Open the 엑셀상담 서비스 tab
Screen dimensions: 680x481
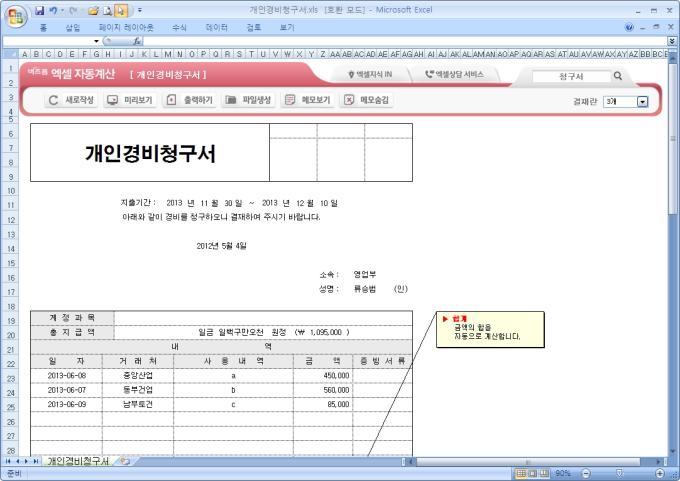[x=454, y=75]
